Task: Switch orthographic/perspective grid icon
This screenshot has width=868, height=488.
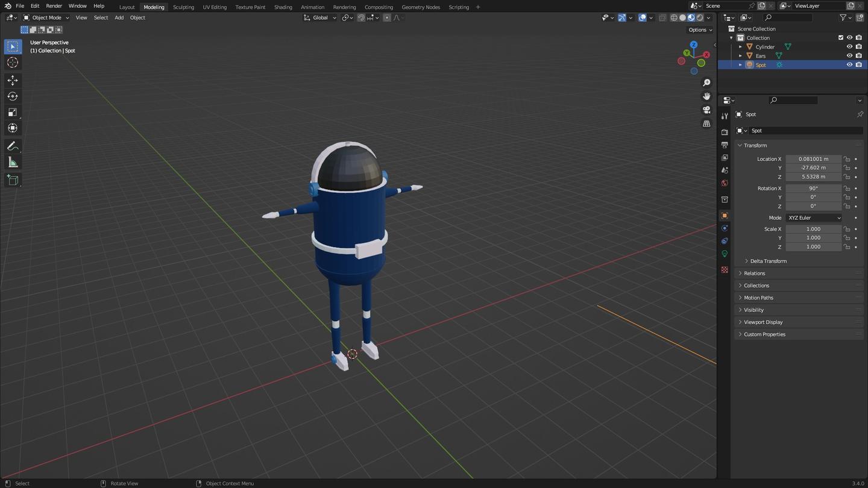Action: (706, 124)
